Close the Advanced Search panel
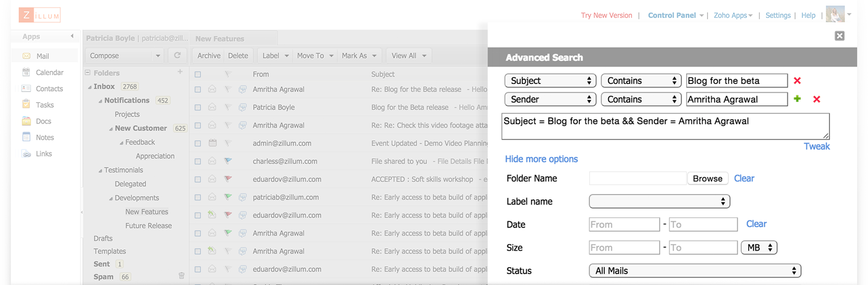Viewport: 868px width, 285px height. coord(839,36)
